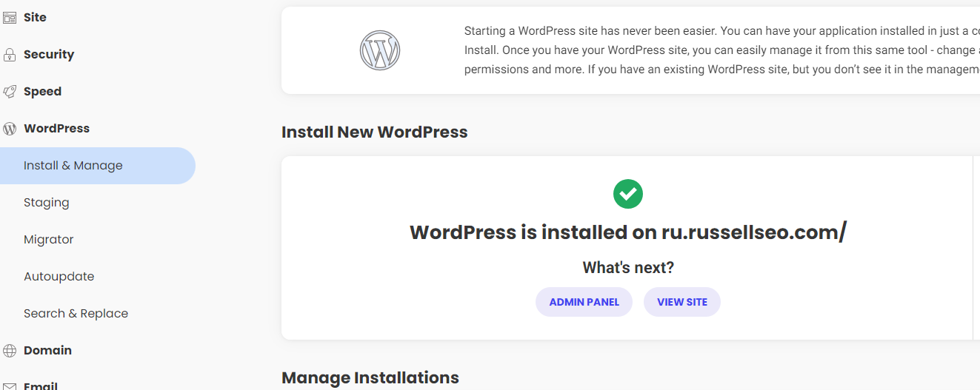
Task: Click the Email envelope icon
Action: pos(10,386)
